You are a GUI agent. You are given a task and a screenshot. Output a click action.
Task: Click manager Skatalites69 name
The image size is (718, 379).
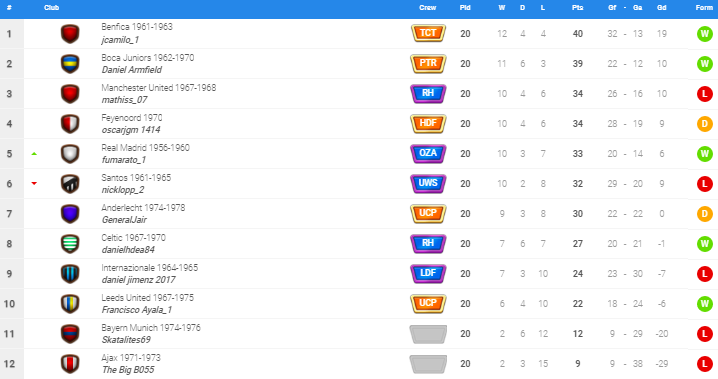point(126,340)
